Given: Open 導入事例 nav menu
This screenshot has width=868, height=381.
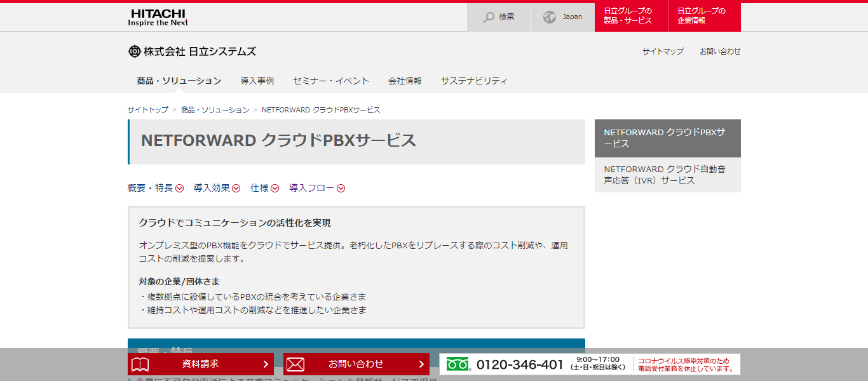Looking at the screenshot, I should pos(257,81).
